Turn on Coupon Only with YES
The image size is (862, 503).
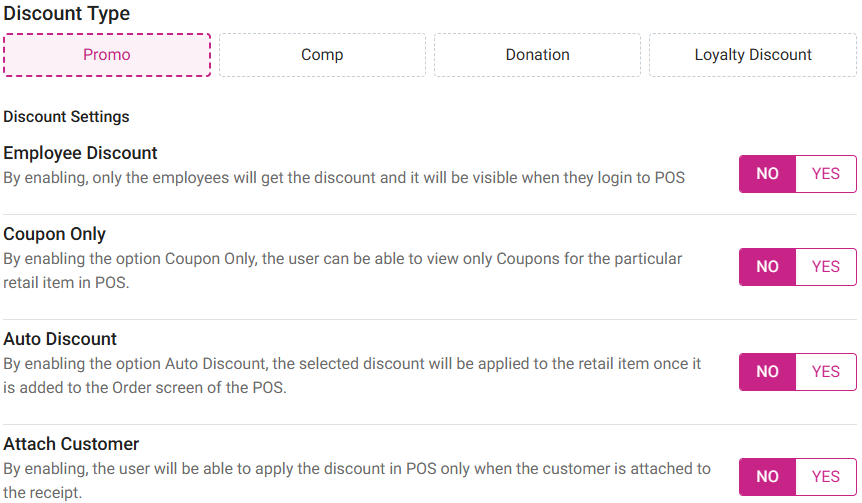tap(826, 267)
